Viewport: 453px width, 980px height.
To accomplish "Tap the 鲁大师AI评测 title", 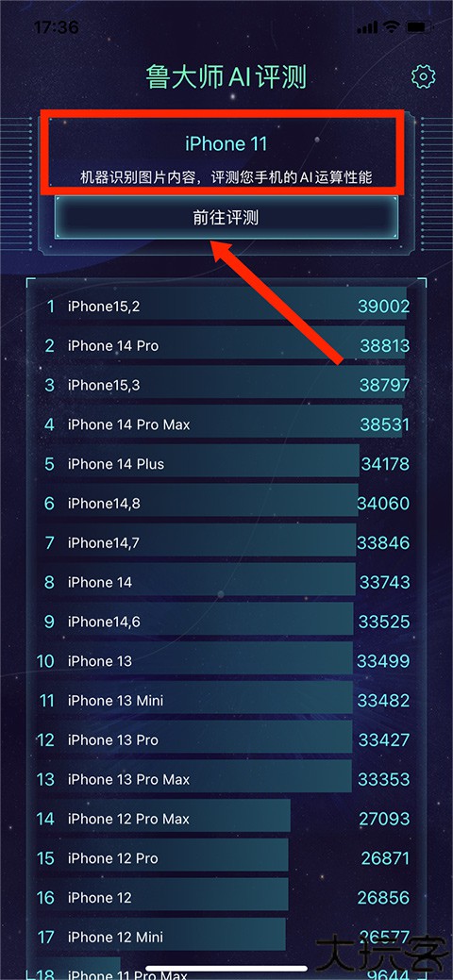I will point(226,77).
